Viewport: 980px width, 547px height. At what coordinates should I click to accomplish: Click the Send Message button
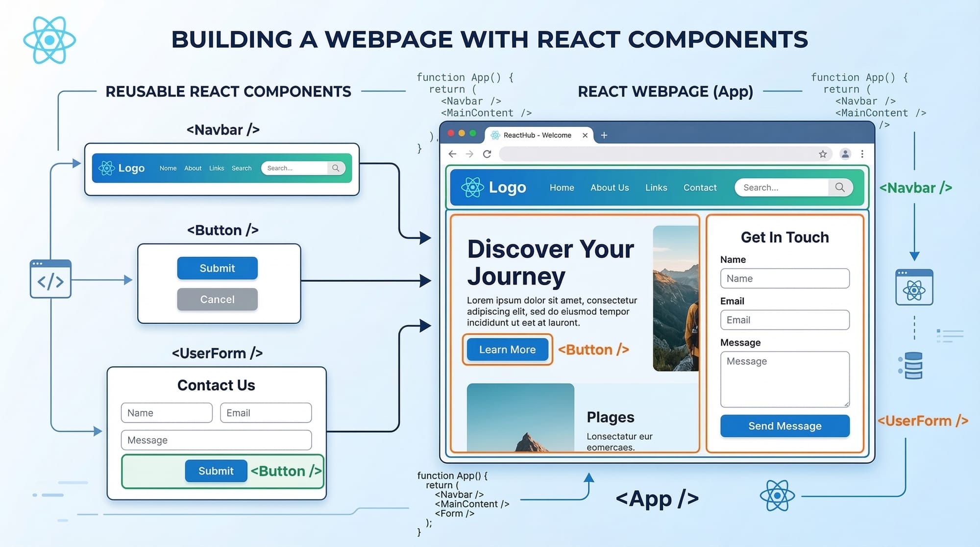[784, 426]
